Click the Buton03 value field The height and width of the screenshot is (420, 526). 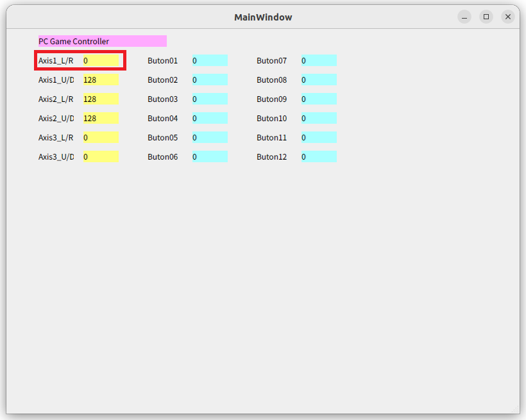208,99
